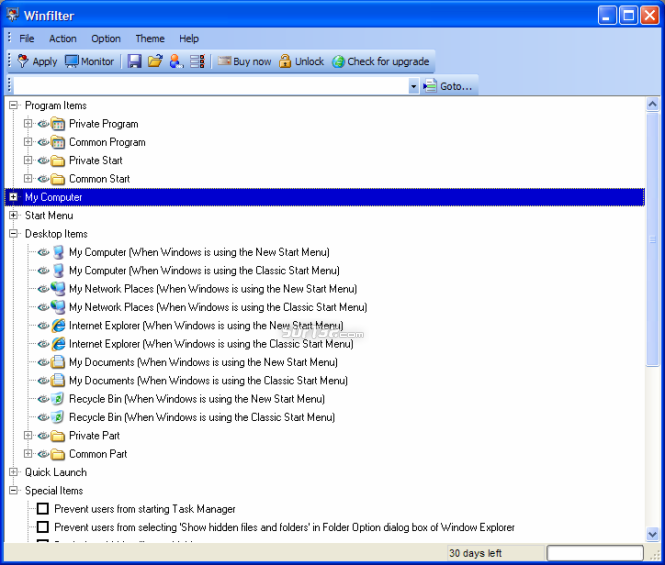Image resolution: width=665 pixels, height=565 pixels.
Task: Open the Action menu
Action: click(63, 39)
